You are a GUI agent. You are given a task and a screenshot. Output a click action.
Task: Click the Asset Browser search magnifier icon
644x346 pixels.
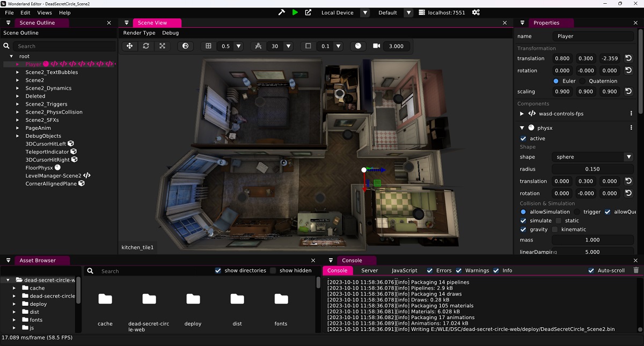(x=91, y=271)
